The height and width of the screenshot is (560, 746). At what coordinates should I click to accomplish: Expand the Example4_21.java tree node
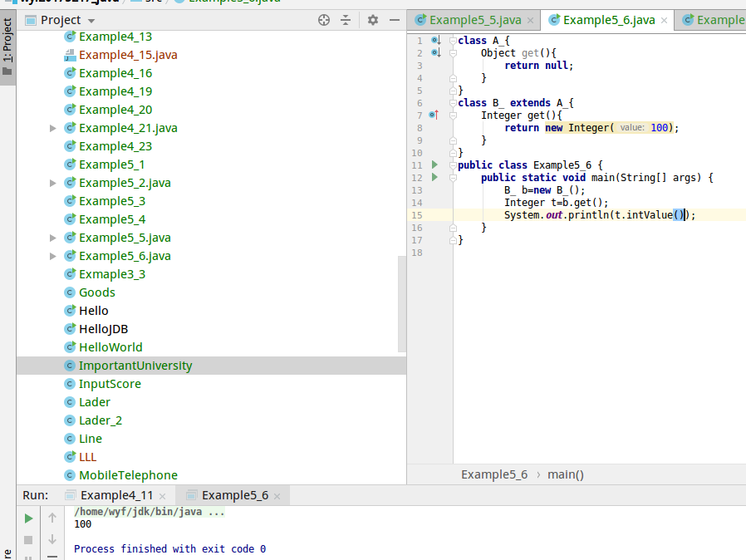tap(53, 128)
